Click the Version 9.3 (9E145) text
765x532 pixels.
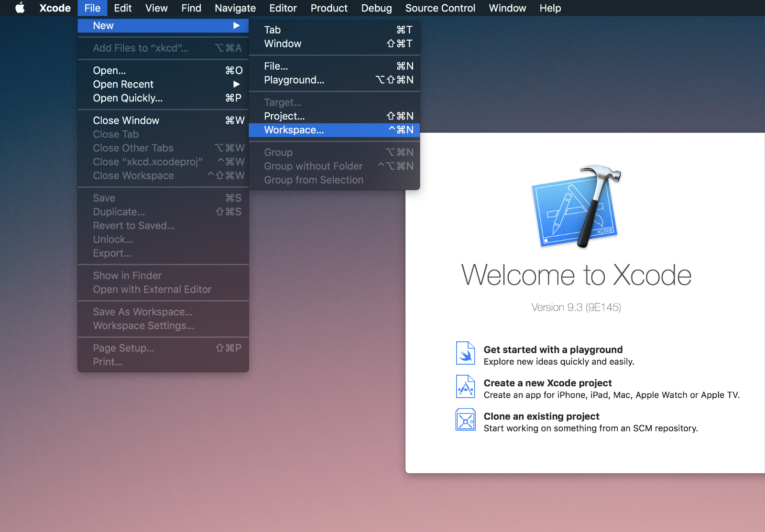click(576, 307)
